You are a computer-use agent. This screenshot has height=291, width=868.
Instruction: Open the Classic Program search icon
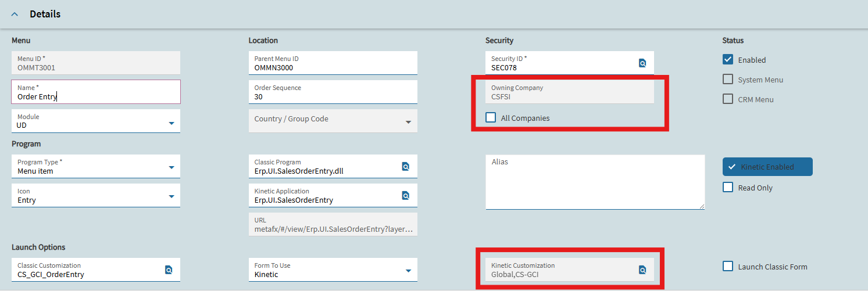(406, 166)
